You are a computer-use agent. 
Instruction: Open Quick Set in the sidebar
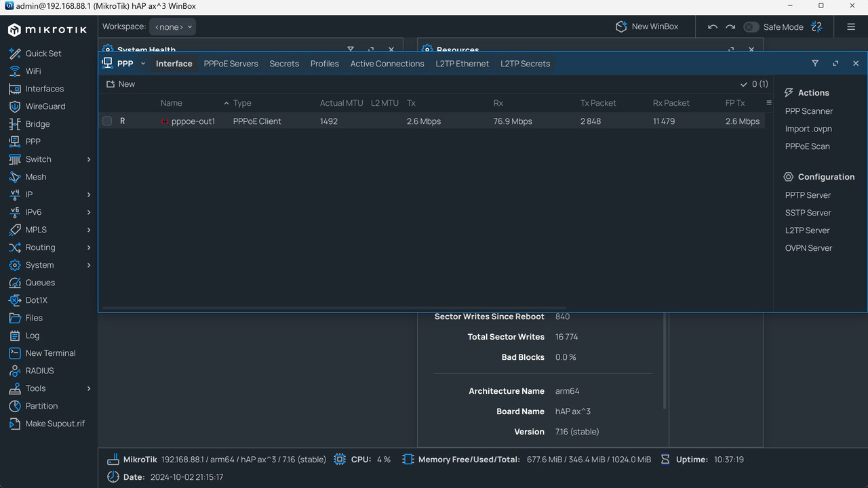[43, 54]
